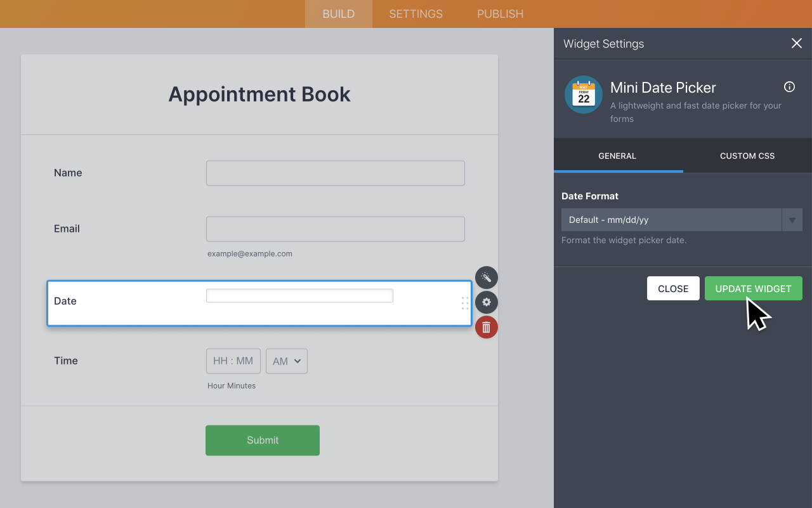Grab the drag handle on Date field
Screen dimensions: 812x508
click(x=465, y=304)
